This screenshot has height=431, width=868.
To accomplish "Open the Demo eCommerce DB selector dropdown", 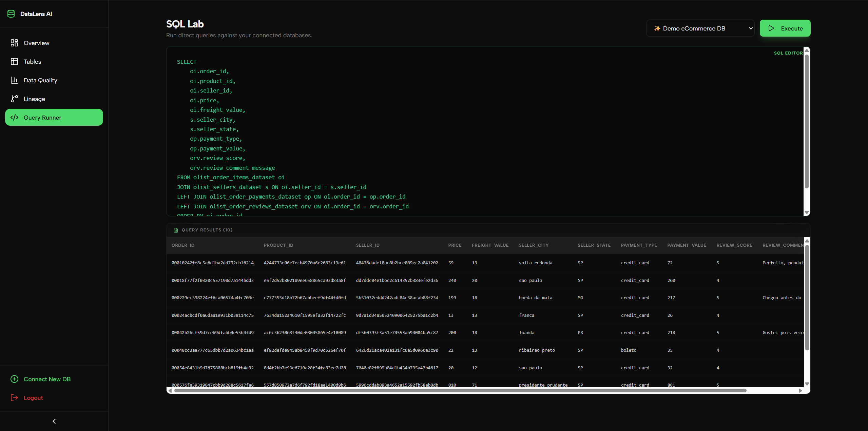I will tap(700, 28).
